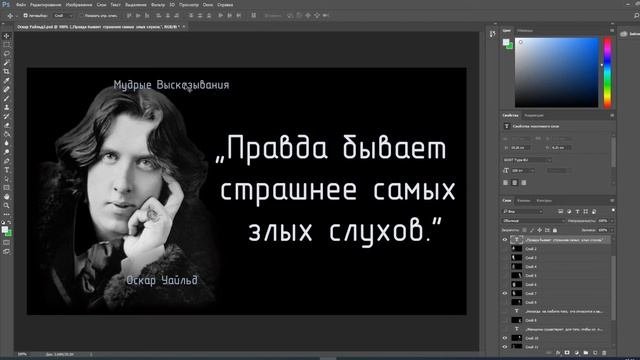Image resolution: width=640 pixels, height=360 pixels.
Task: Open the font family dropdown in Properties
Action: click(527, 160)
